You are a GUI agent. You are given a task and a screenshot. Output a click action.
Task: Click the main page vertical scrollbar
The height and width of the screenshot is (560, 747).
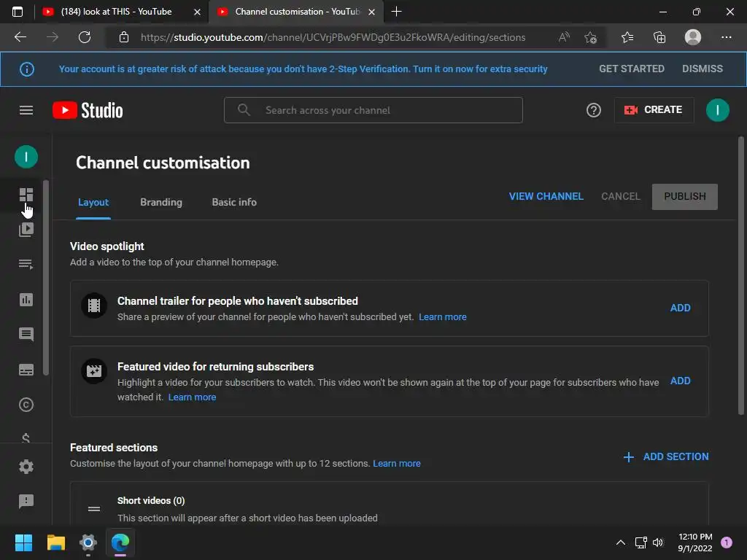coord(741,276)
